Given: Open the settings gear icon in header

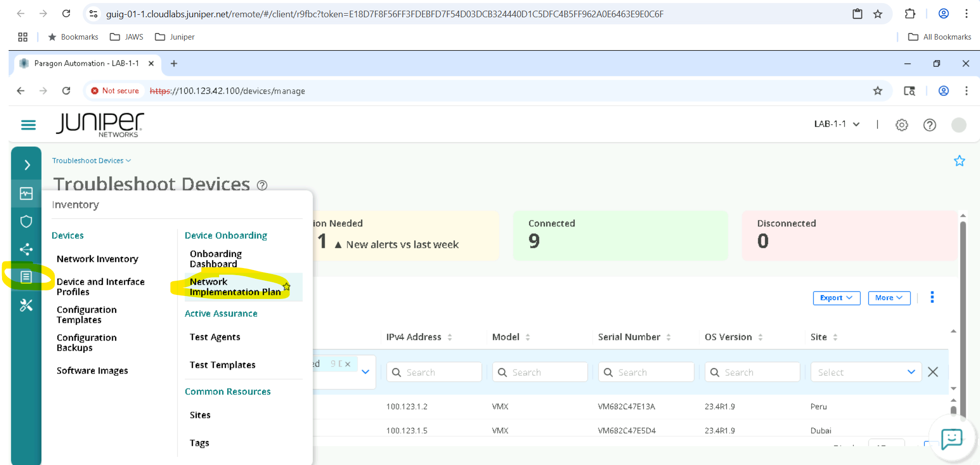Looking at the screenshot, I should [901, 125].
